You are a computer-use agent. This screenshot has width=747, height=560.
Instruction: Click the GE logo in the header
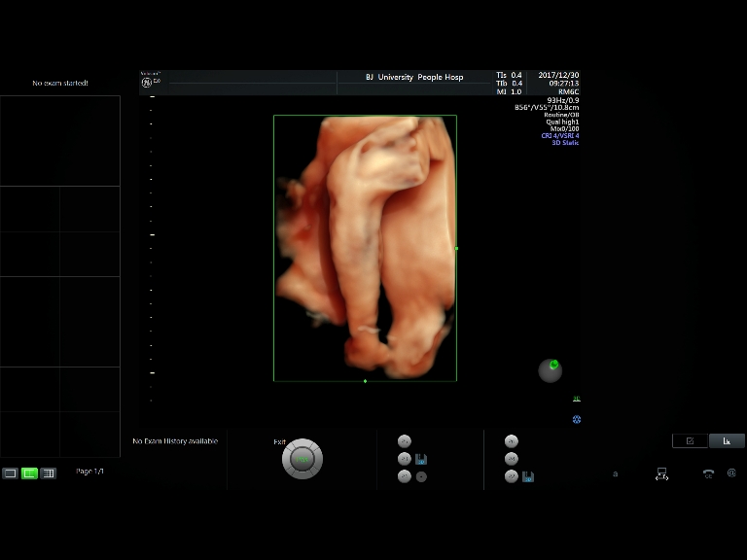pos(147,83)
